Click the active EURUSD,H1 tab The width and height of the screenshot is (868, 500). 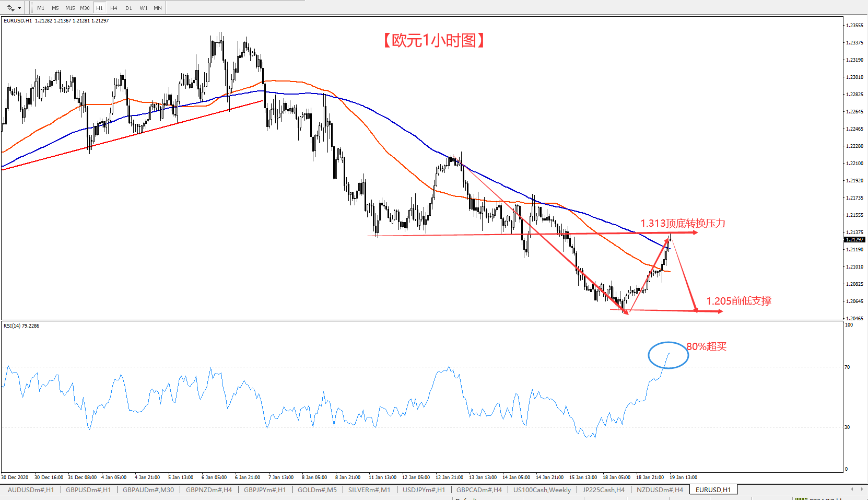pos(713,490)
